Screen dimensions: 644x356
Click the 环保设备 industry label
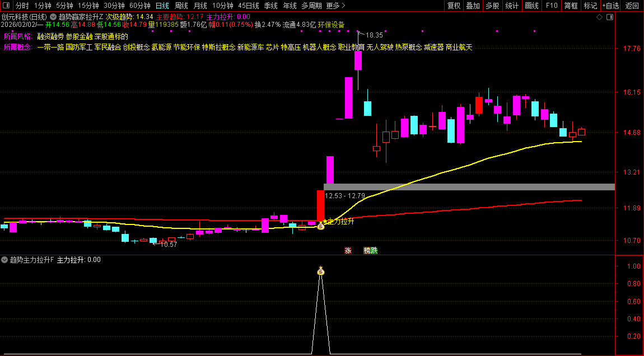(331, 25)
